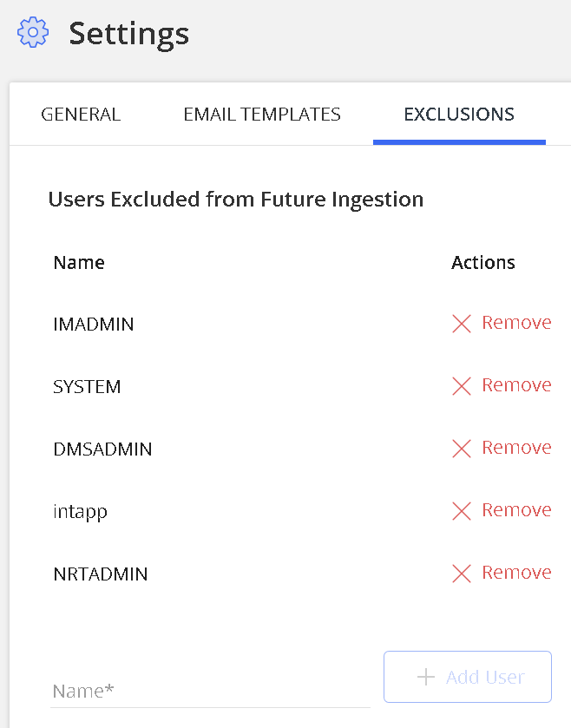The height and width of the screenshot is (728, 571).
Task: Click the blue Settings gear icon
Action: click(32, 32)
